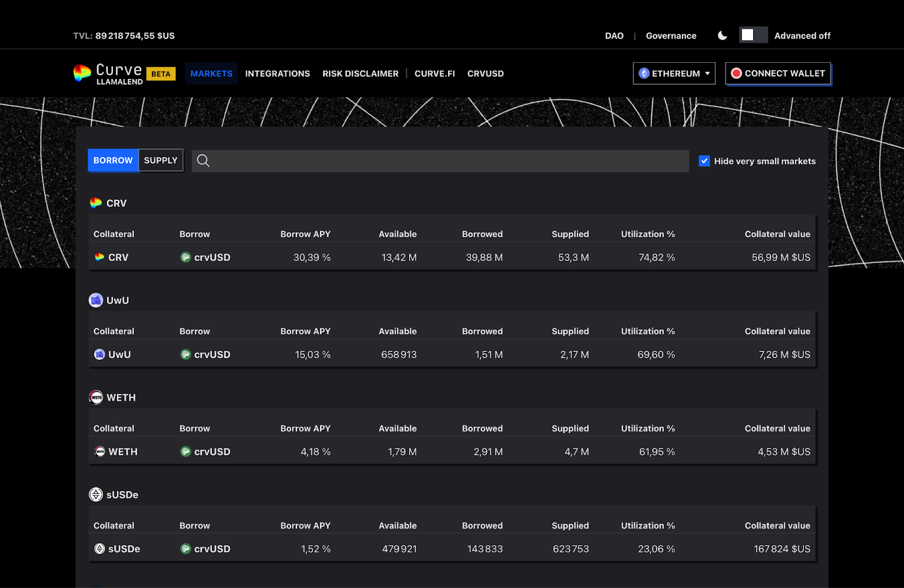904x588 pixels.
Task: Open the DAO link
Action: [614, 36]
